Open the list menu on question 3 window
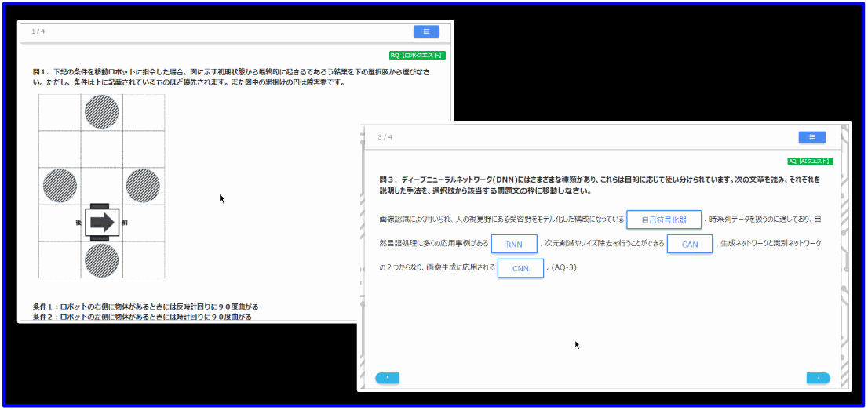This screenshot has width=868, height=410. coord(811,137)
